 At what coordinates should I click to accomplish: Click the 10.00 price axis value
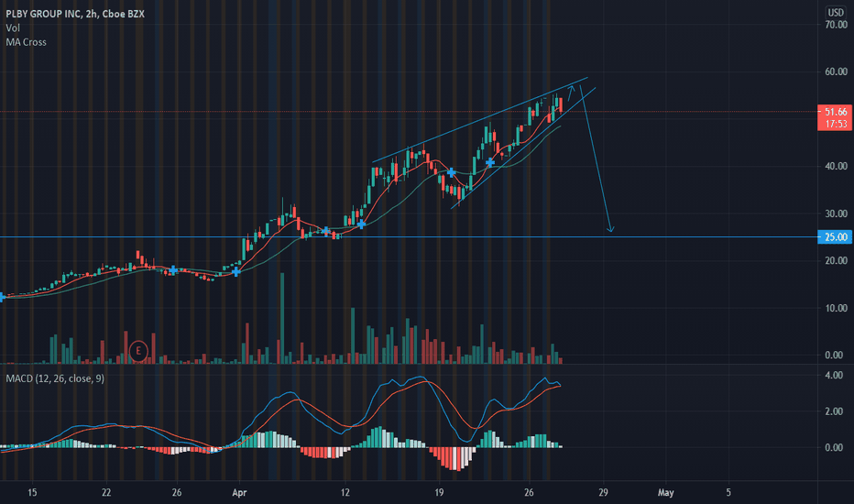click(x=836, y=308)
